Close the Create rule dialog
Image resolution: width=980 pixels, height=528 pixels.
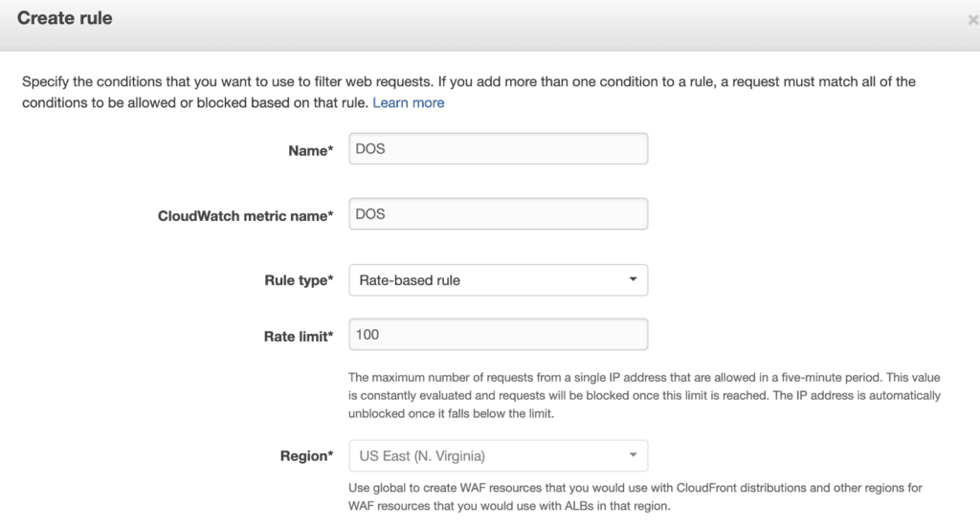[x=973, y=19]
